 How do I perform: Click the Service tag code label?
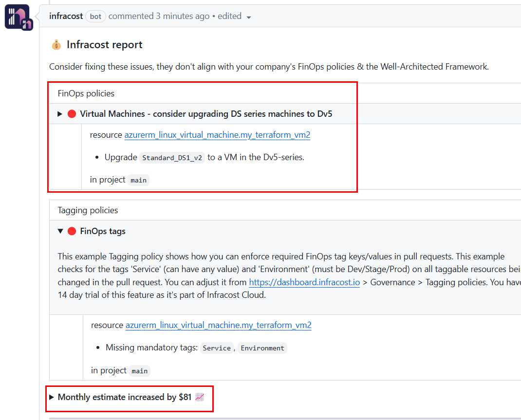click(x=217, y=348)
